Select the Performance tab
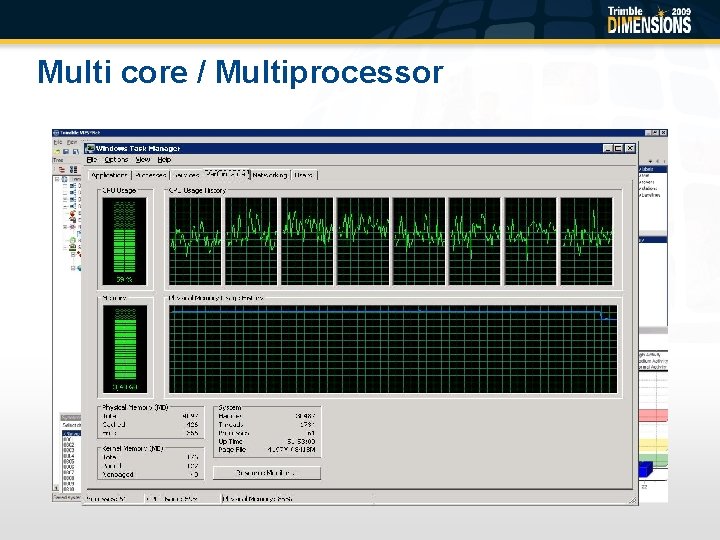Viewport: 720px width, 540px height. click(x=227, y=174)
